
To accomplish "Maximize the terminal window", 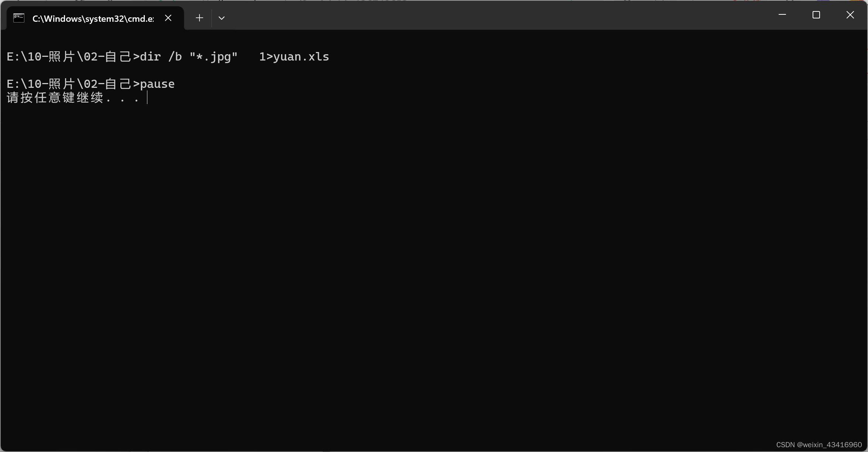I will (816, 15).
